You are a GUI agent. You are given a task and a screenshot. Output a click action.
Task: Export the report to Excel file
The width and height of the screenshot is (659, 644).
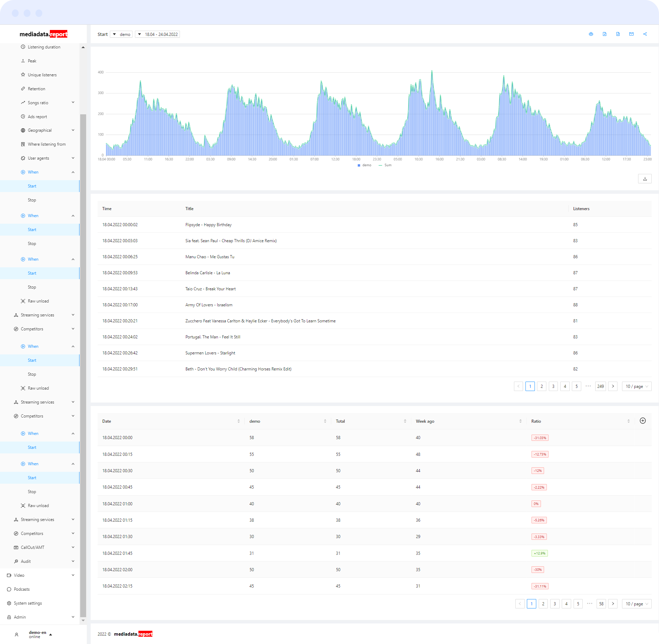[x=618, y=34]
